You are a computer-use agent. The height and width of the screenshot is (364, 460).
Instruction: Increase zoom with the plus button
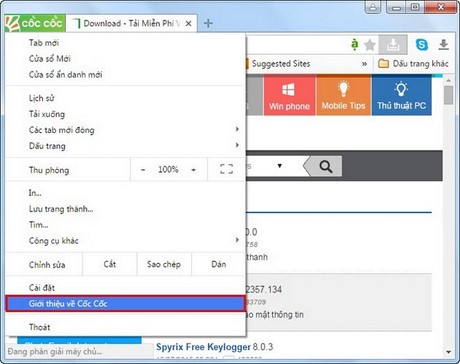click(193, 170)
